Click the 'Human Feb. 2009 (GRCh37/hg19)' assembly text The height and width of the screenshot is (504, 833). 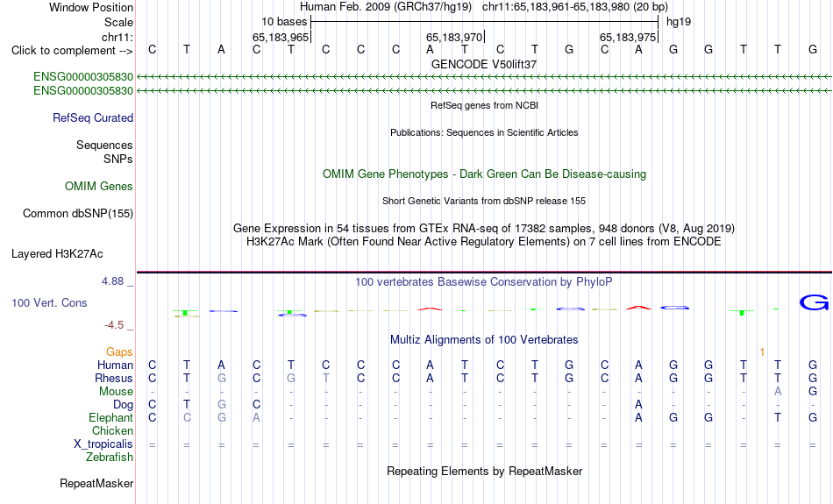(386, 7)
